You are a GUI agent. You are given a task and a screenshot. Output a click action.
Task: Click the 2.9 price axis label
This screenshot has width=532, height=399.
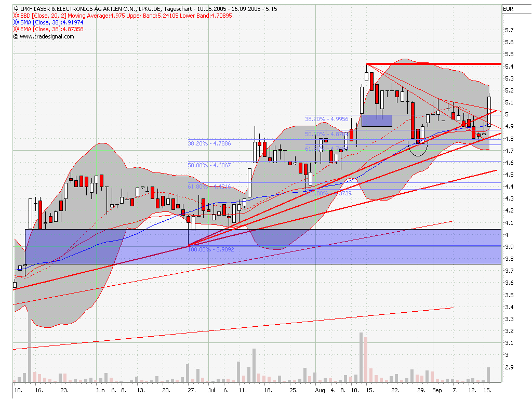[509, 367]
